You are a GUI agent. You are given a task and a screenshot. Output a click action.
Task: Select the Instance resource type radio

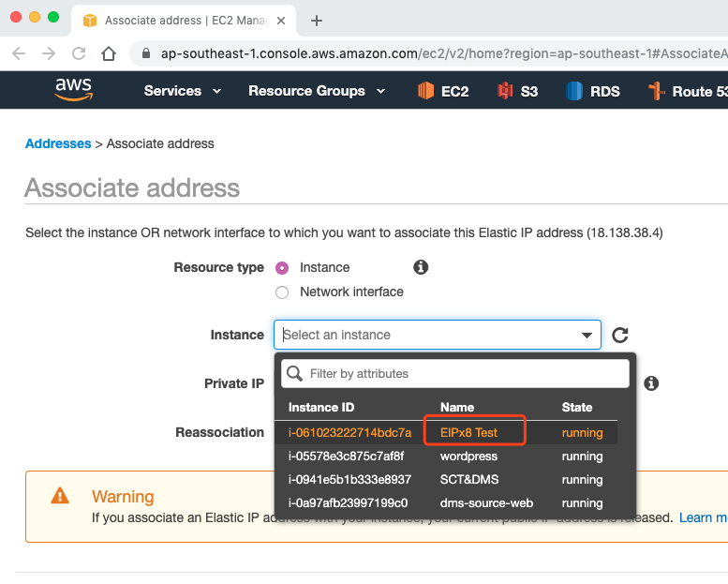tap(282, 268)
